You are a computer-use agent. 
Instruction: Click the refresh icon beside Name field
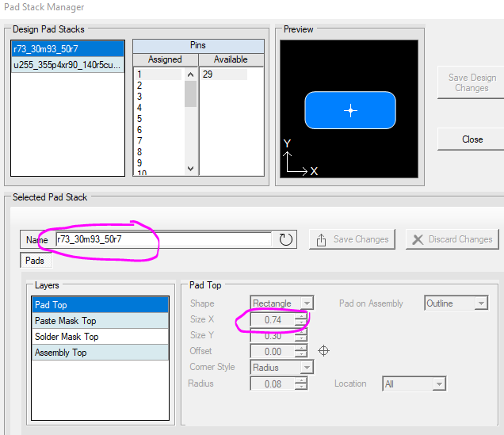286,239
